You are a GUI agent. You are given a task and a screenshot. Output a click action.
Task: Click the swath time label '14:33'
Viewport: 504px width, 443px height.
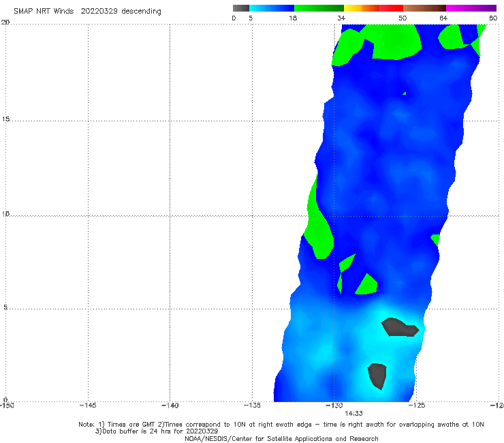pos(353,414)
